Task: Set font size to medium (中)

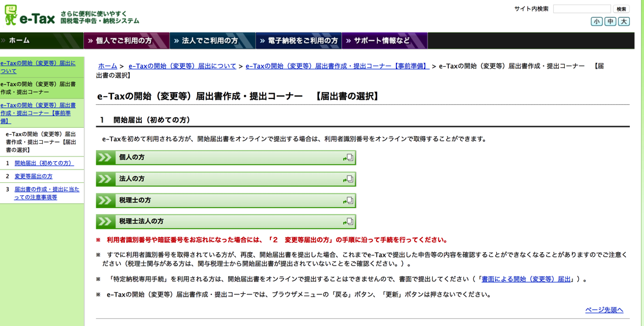Action: (610, 21)
